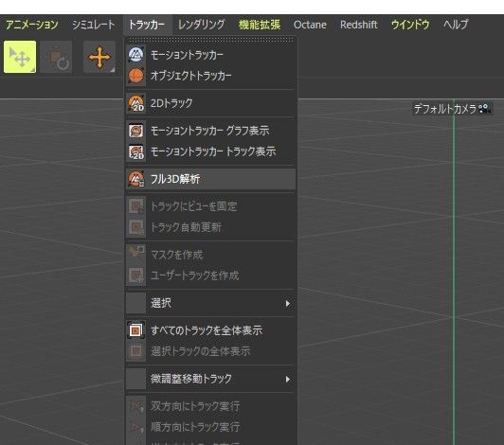Select the live selection tool icon

click(20, 57)
